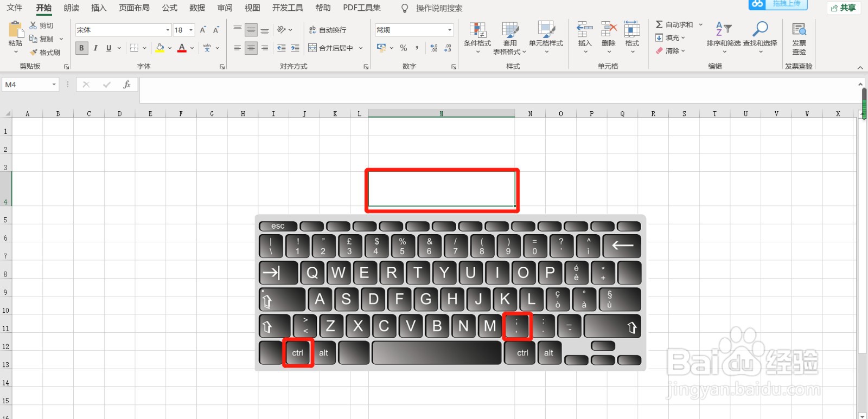Center text horizontally
Image resolution: width=868 pixels, height=419 pixels.
pos(251,48)
